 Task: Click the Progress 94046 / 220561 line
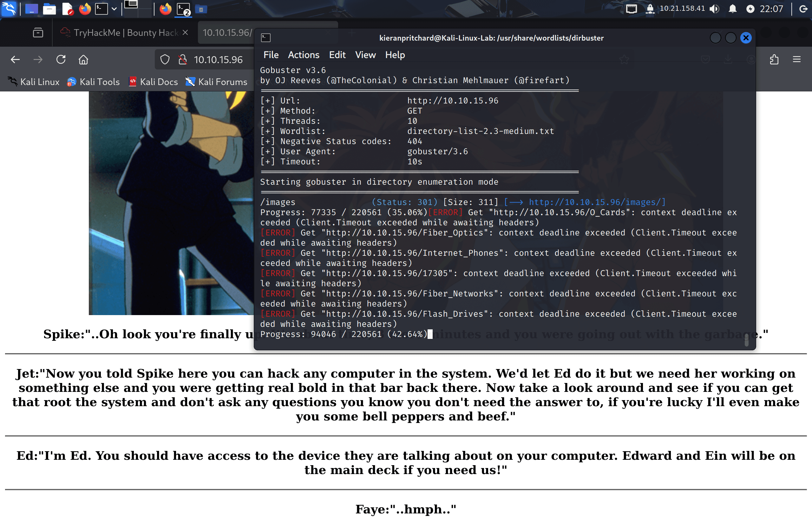click(x=344, y=334)
